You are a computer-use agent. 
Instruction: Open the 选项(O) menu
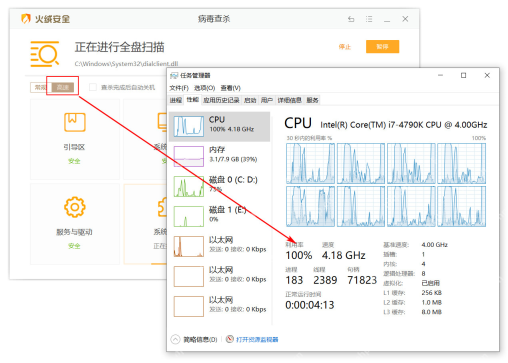204,88
